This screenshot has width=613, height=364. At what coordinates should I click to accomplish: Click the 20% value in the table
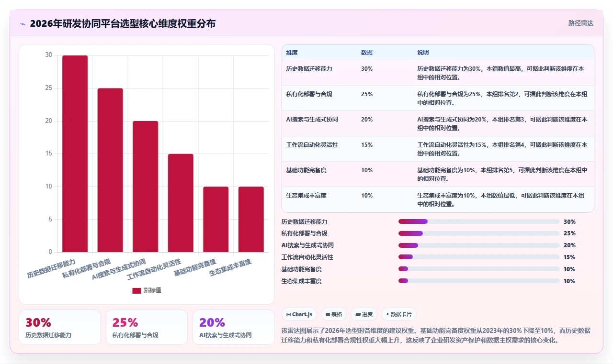tap(367, 120)
